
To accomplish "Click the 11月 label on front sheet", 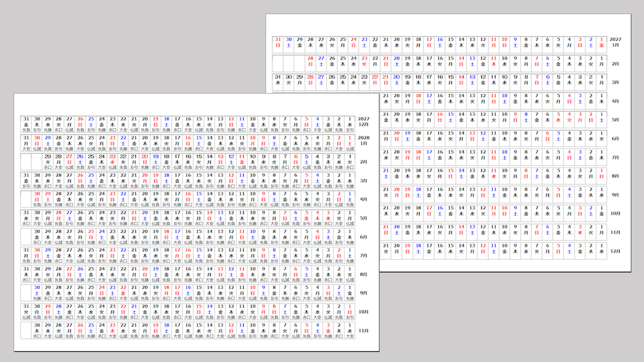I will (363, 331).
